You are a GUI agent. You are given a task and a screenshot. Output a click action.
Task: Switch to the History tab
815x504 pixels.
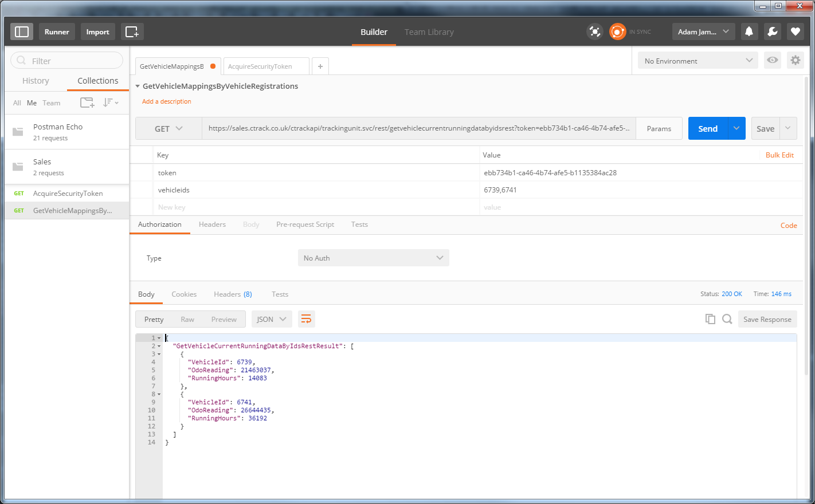(36, 81)
